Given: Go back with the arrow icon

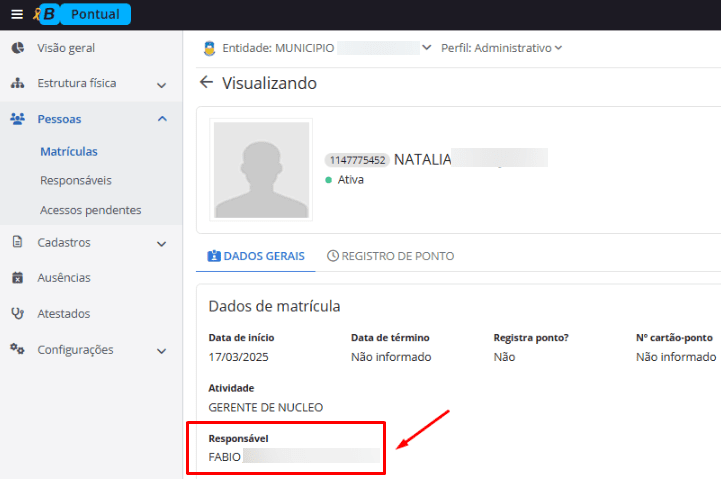Looking at the screenshot, I should pyautogui.click(x=206, y=83).
